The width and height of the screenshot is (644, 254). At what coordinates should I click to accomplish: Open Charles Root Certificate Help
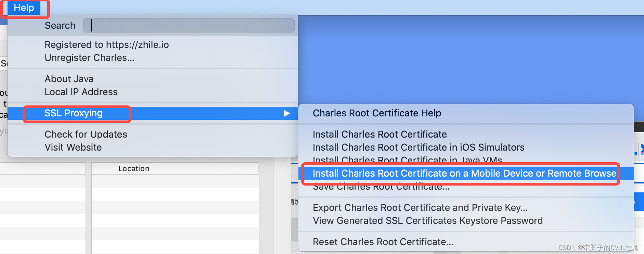coord(377,113)
